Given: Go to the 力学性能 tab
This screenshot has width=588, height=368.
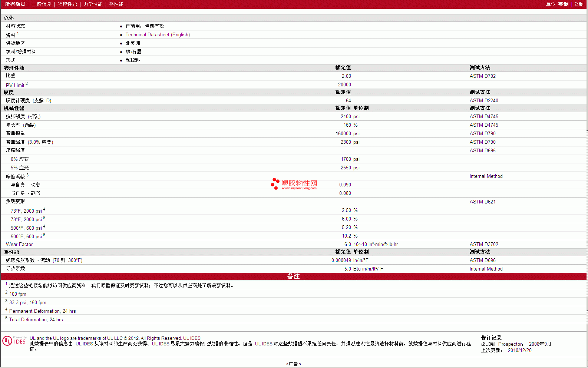Looking at the screenshot, I should point(93,4).
